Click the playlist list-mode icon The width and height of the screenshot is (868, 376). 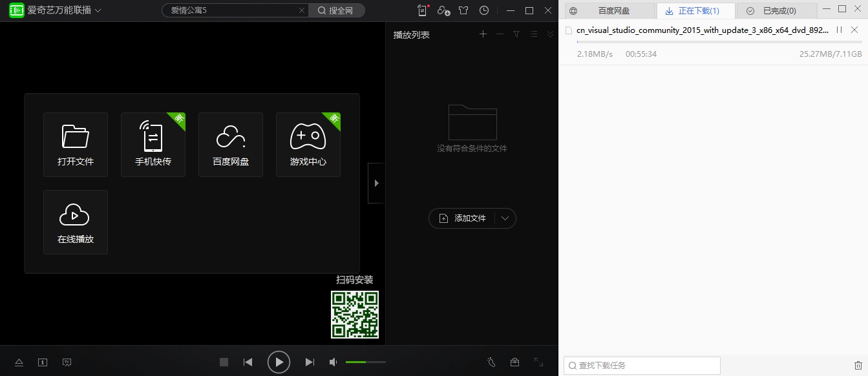[x=533, y=34]
